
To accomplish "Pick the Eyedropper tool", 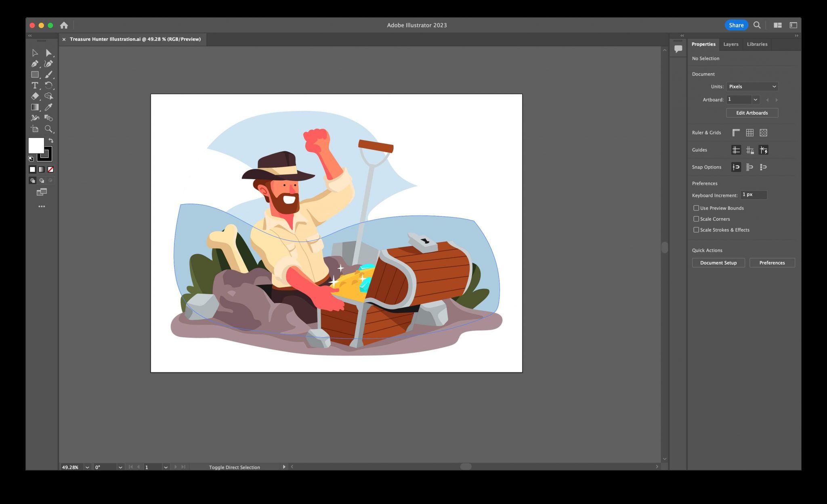I will (x=49, y=107).
